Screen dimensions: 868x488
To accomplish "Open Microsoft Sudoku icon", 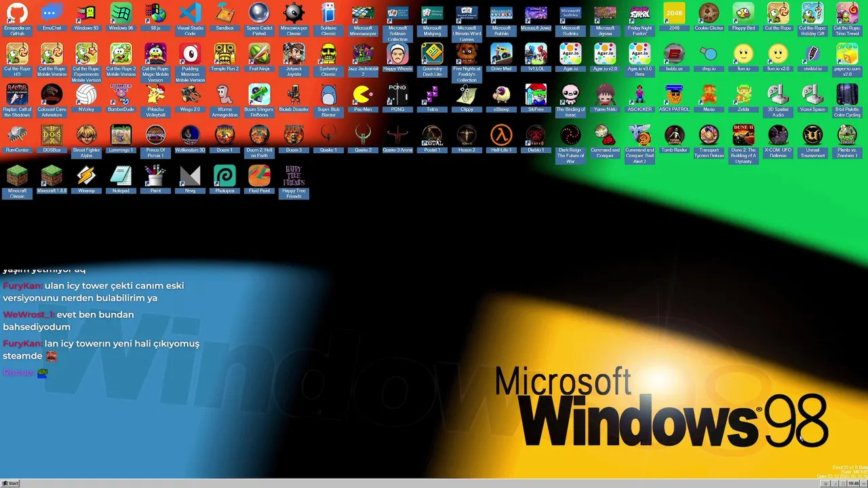I will coord(570,20).
